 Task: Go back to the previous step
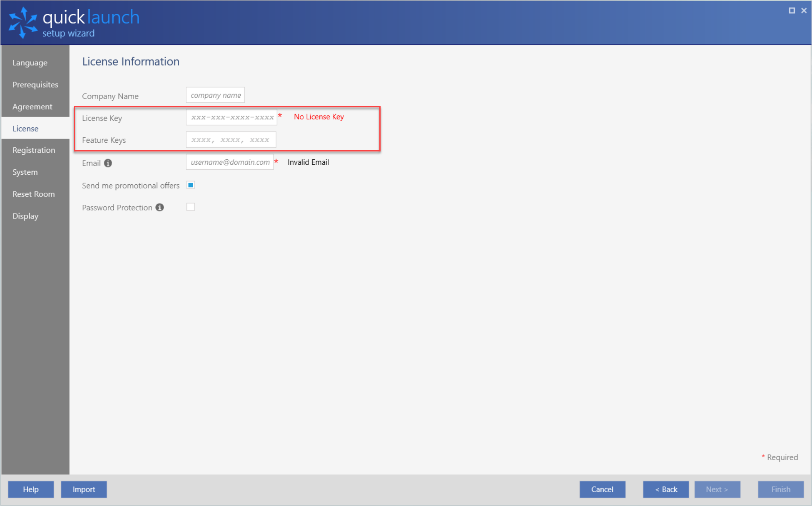point(665,489)
